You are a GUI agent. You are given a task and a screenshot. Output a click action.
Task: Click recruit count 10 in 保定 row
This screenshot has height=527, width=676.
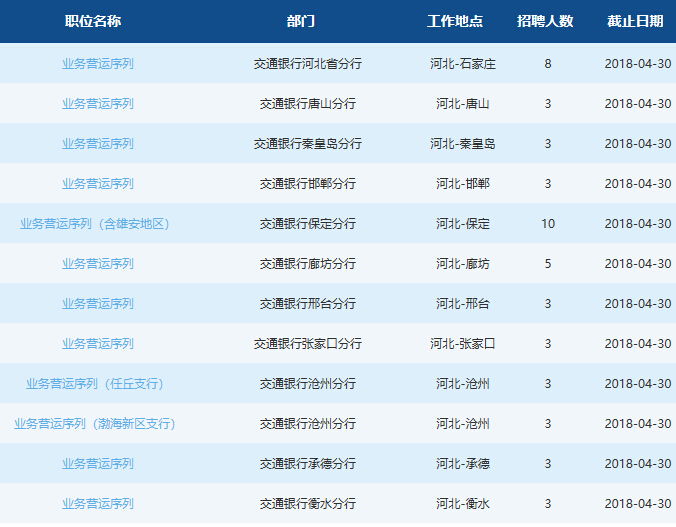click(x=548, y=224)
